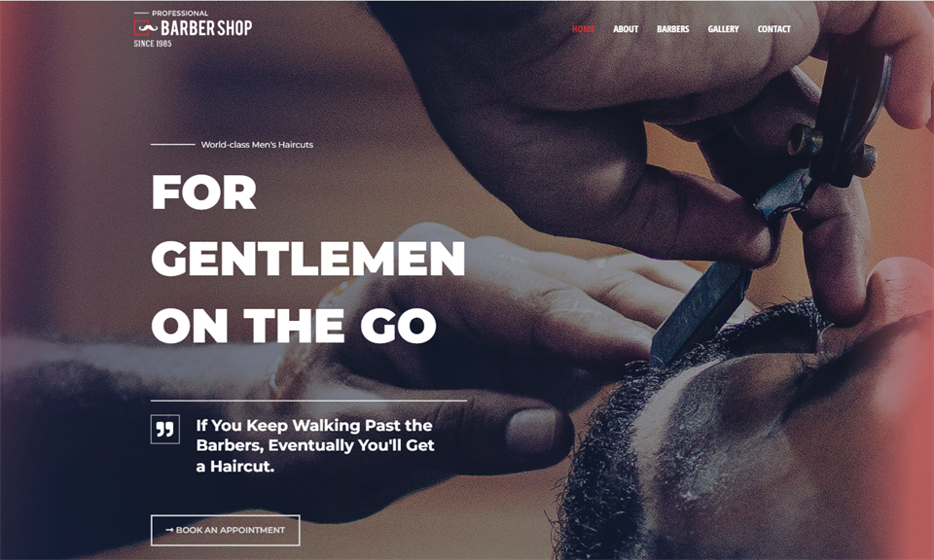The width and height of the screenshot is (934, 560).
Task: Click the red mustache logo icon
Action: tap(146, 27)
